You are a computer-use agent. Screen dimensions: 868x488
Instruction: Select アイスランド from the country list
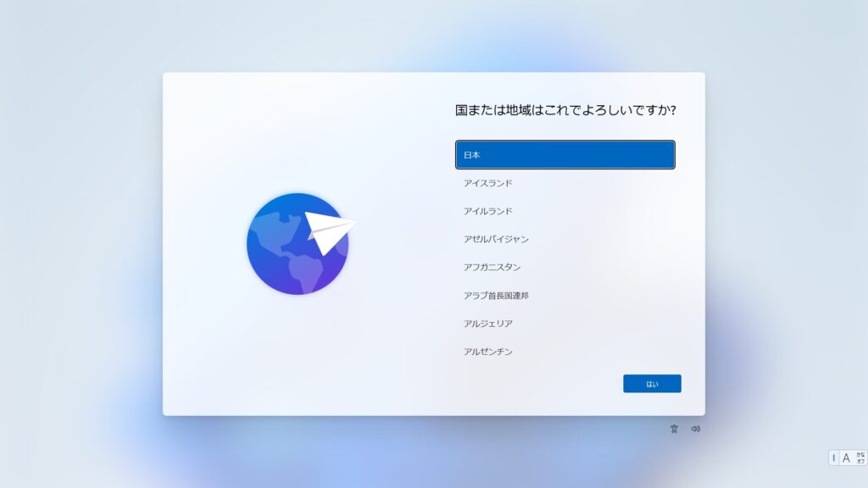[x=565, y=183]
